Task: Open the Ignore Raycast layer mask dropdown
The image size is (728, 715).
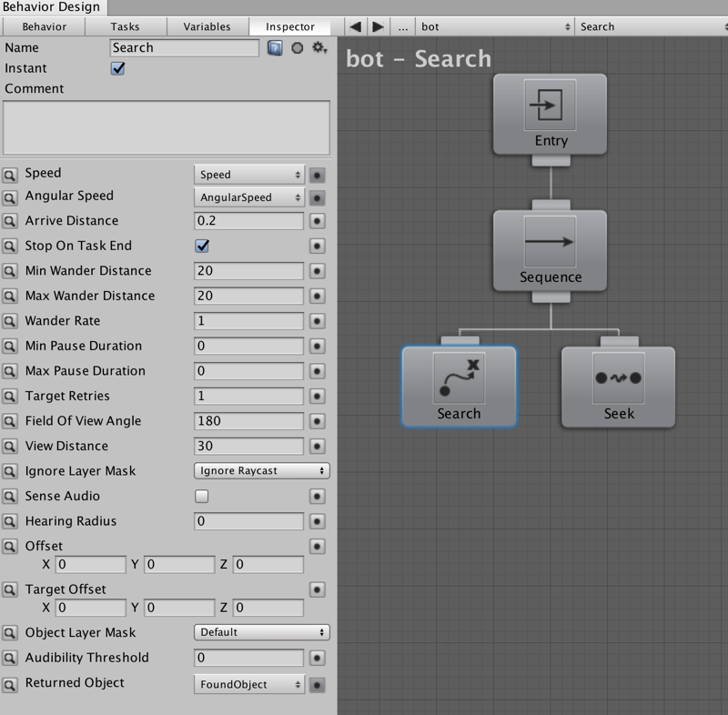Action: point(262,470)
